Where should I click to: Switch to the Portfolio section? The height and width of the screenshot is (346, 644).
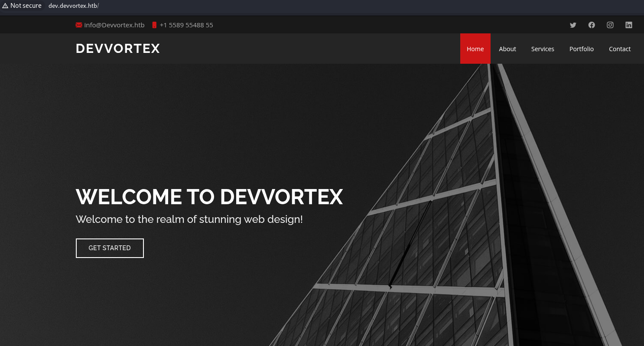tap(581, 49)
